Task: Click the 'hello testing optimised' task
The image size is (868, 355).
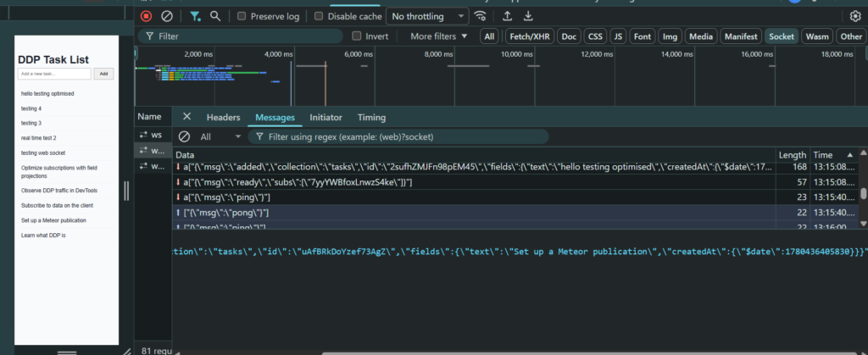Action: pyautogui.click(x=47, y=94)
